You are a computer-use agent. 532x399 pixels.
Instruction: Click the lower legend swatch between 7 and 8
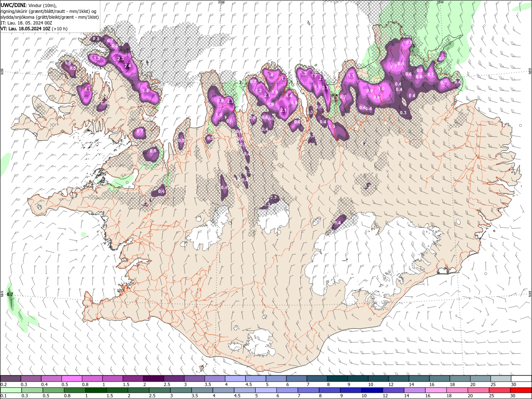[308, 390]
